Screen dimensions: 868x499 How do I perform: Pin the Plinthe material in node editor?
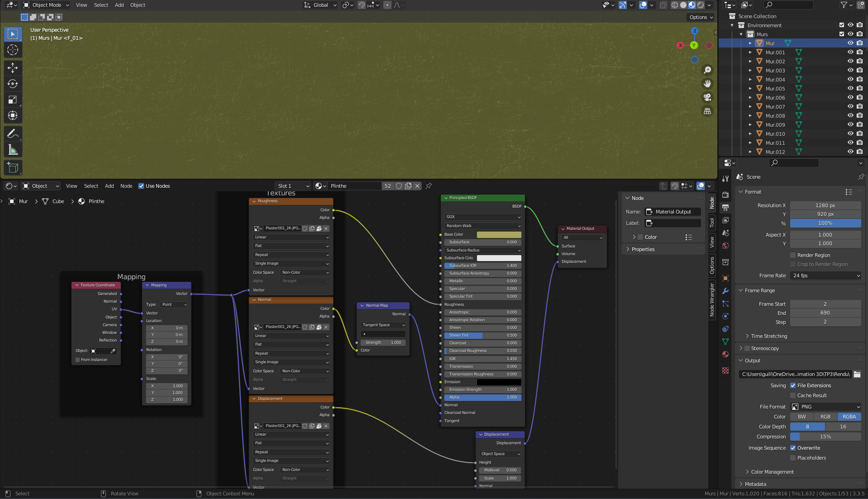tap(429, 186)
